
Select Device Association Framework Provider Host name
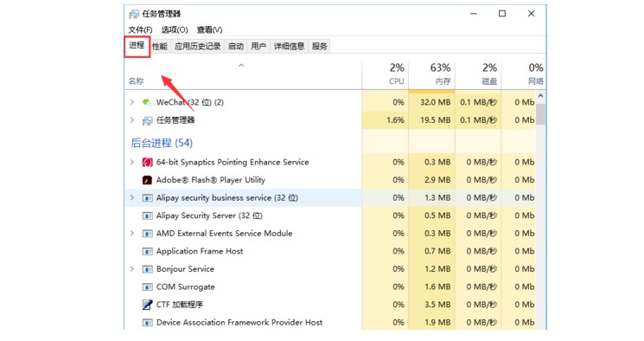[239, 323]
